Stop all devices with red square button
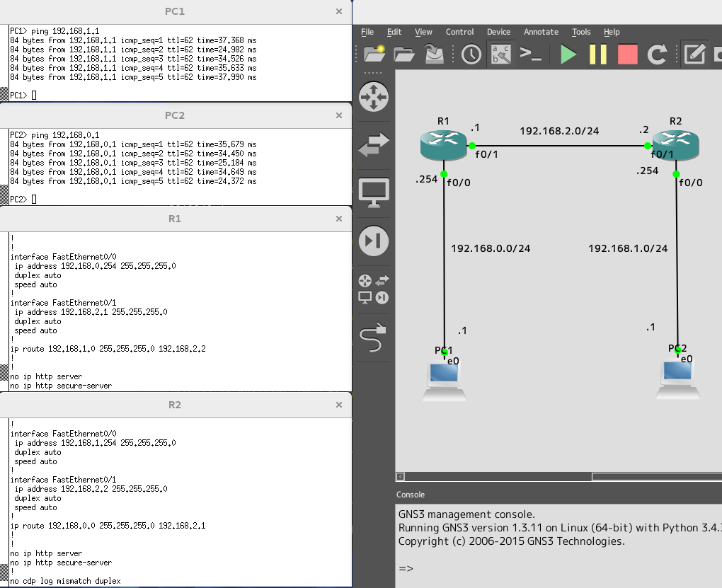Screen dimensions: 722x588 click(x=627, y=54)
